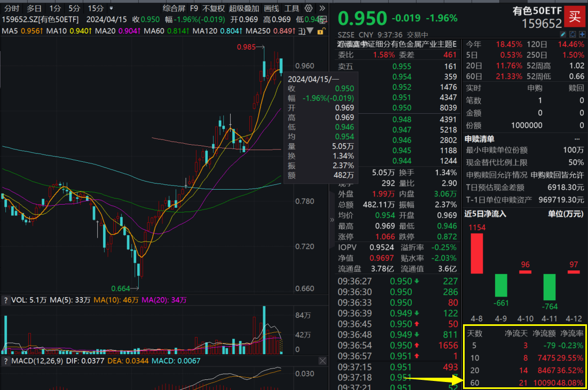Add to watchlist with the plus icon
This screenshot has width=588, height=390.
point(582,35)
